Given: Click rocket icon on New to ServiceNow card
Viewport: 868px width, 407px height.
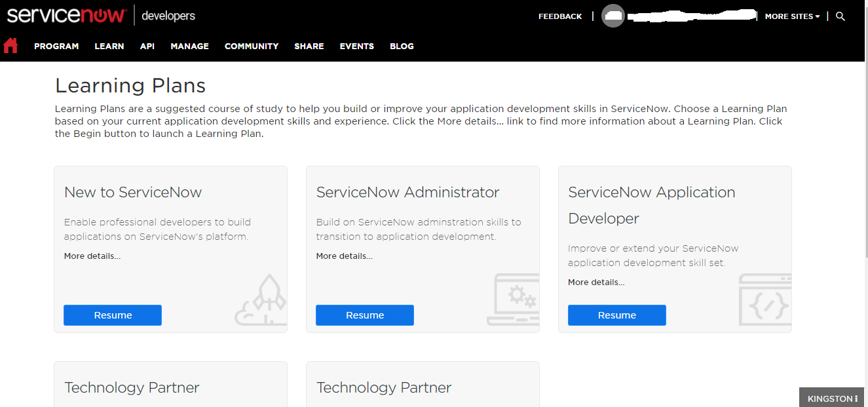Looking at the screenshot, I should point(261,300).
